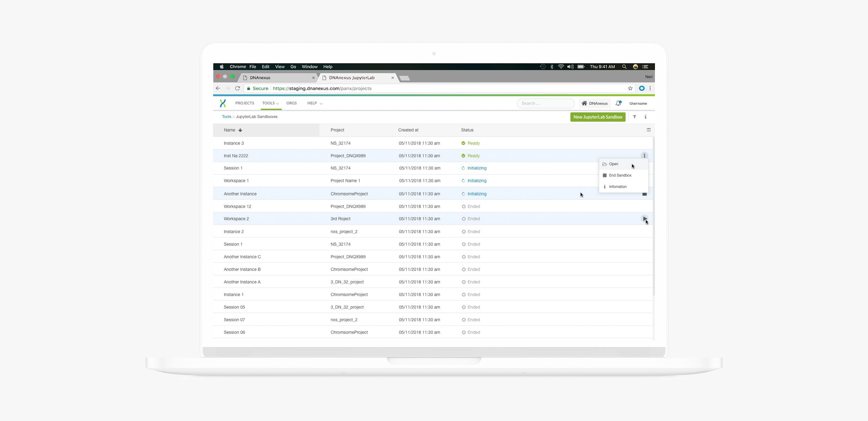Bookmark page with star icon
This screenshot has width=868, height=421.
tap(630, 88)
